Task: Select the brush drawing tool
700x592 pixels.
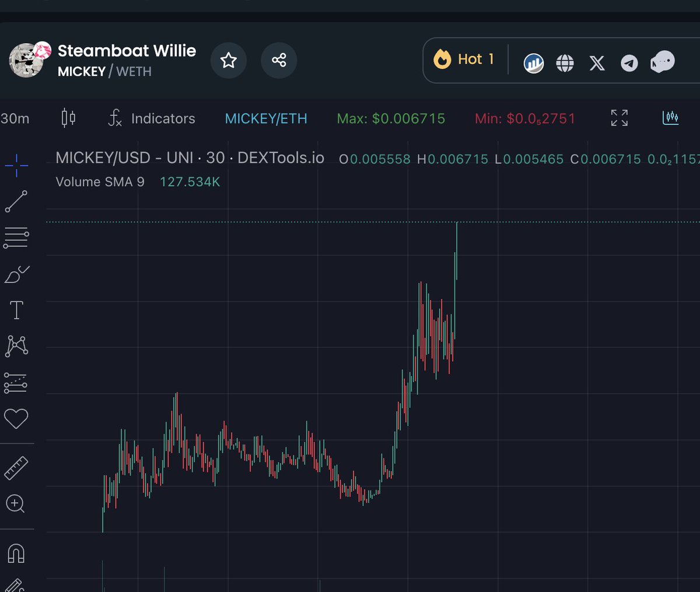Action: (16, 274)
